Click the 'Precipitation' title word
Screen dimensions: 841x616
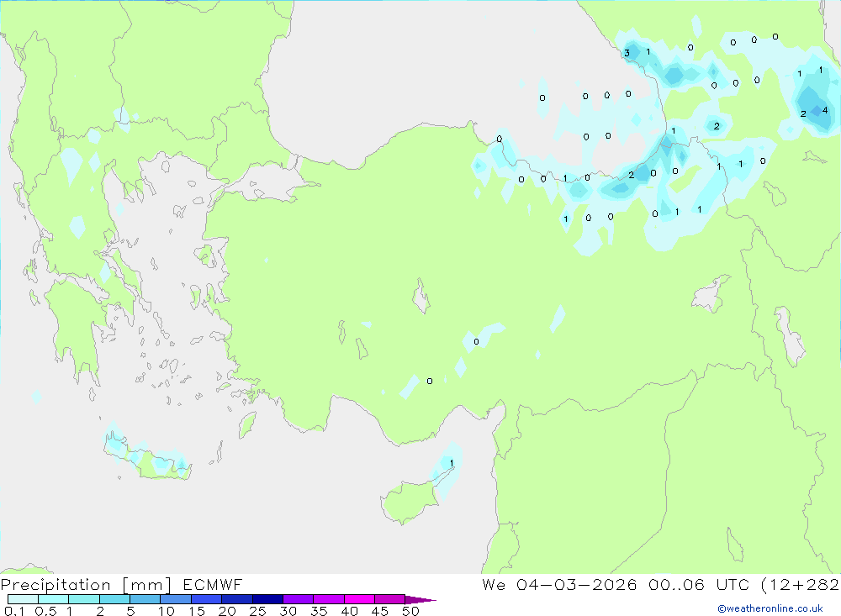(x=56, y=585)
